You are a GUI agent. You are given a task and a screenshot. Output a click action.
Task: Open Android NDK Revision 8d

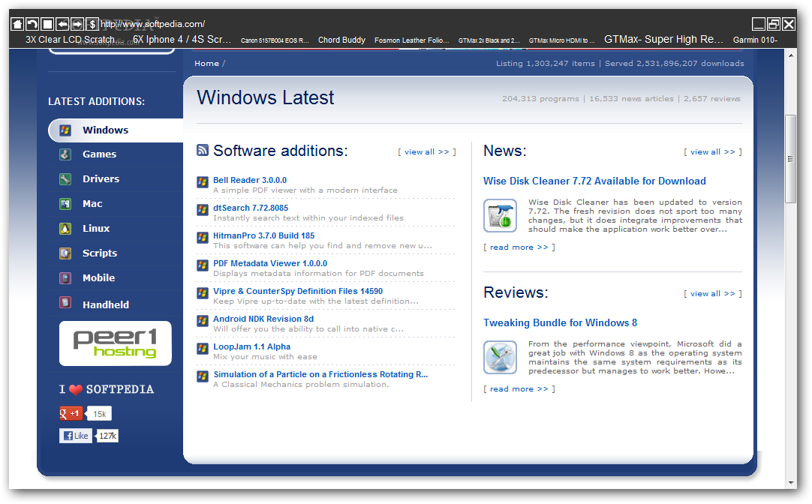coord(263,319)
